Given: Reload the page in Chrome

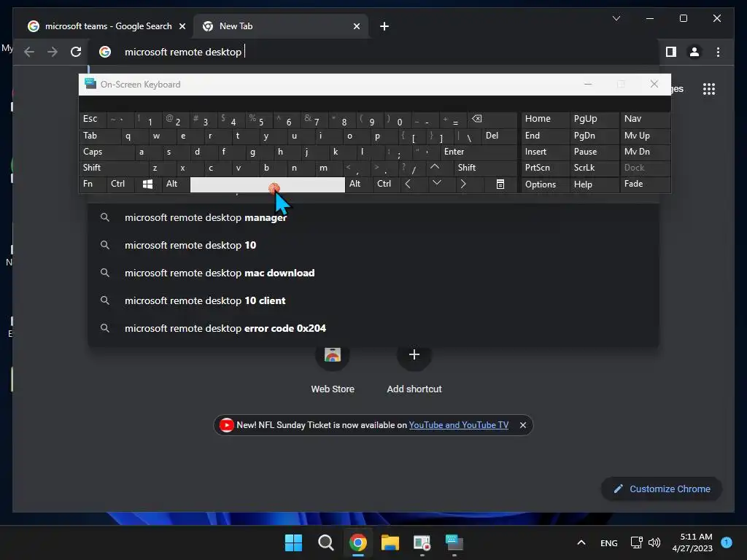Looking at the screenshot, I should pos(76,52).
